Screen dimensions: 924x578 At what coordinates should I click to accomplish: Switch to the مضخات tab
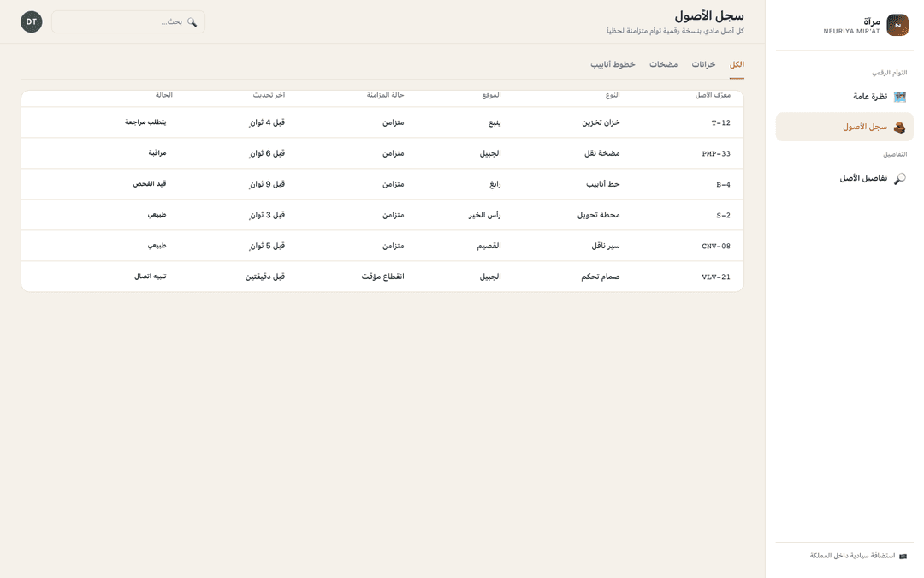[x=663, y=64]
